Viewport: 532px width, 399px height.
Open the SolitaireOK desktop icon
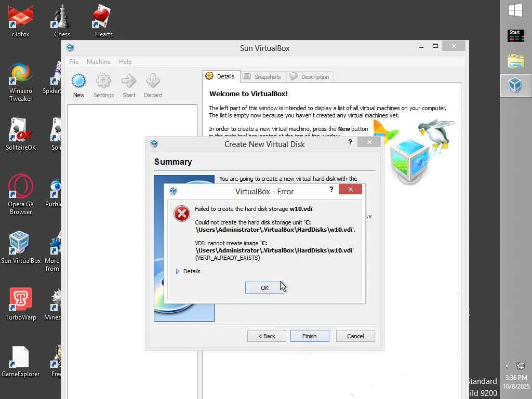click(21, 135)
